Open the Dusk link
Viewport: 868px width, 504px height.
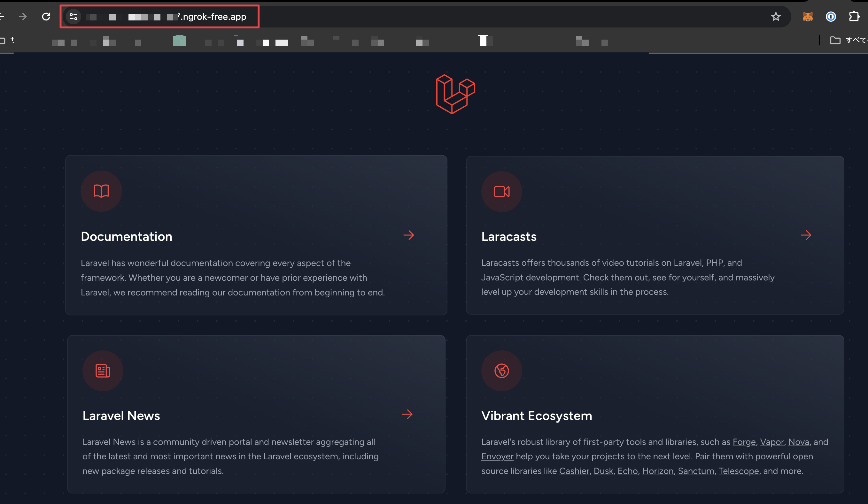[x=603, y=471]
